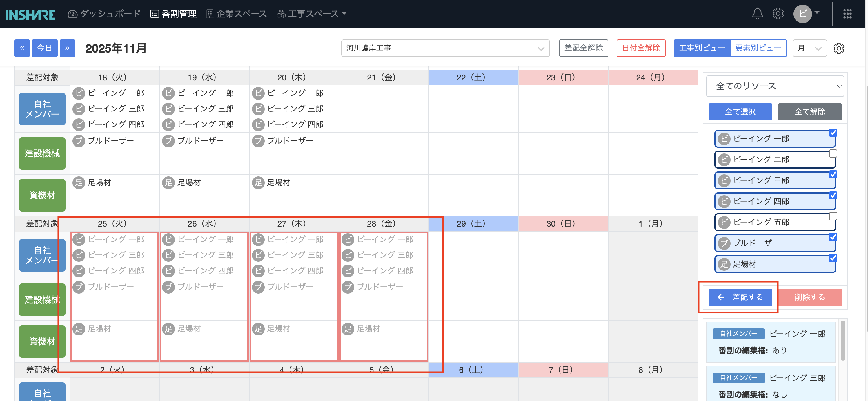Select date header 29 (土)

click(x=473, y=224)
